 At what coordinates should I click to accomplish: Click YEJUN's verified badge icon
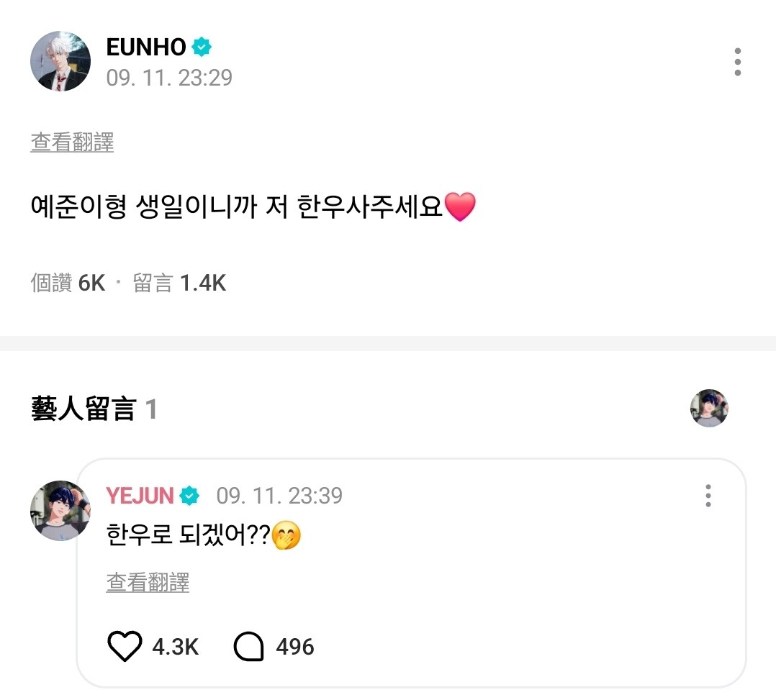(x=189, y=496)
